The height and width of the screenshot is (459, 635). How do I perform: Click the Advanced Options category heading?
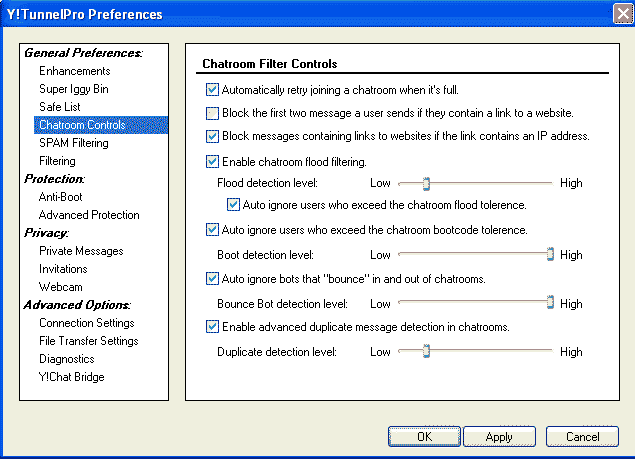pos(77,305)
